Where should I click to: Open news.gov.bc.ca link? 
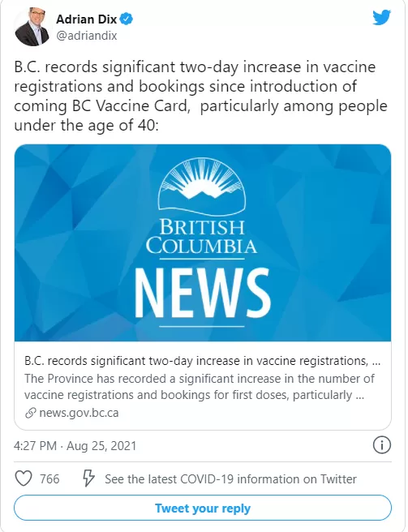click(x=79, y=413)
